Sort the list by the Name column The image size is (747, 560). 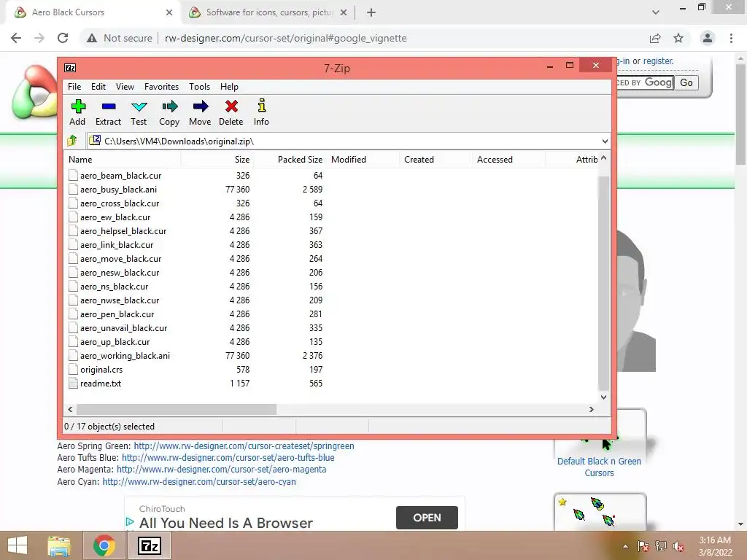pyautogui.click(x=123, y=160)
